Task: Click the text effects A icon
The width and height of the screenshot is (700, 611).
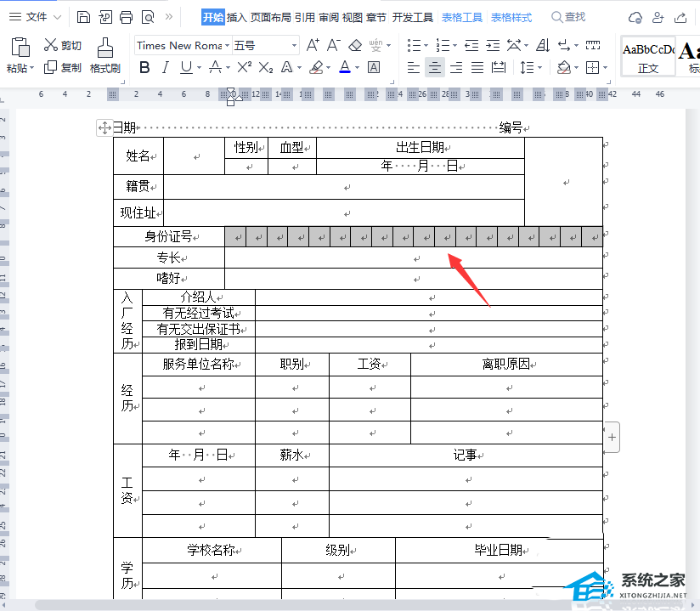Action: (287, 67)
